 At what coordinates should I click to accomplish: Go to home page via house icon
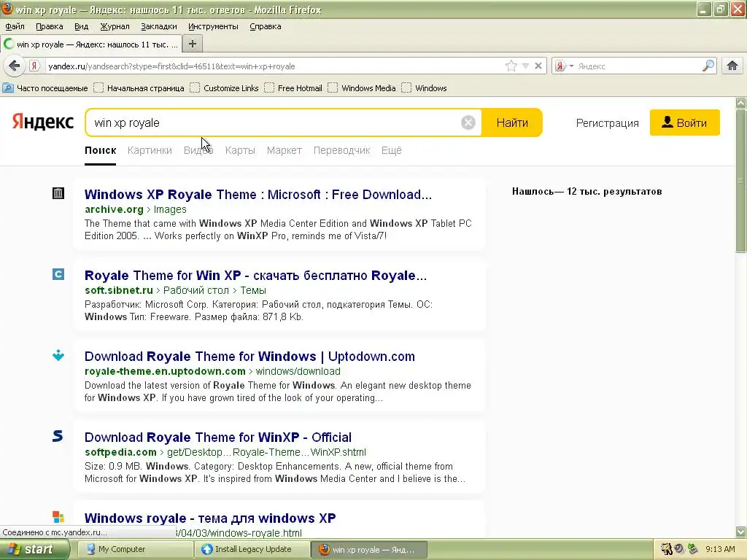(732, 66)
